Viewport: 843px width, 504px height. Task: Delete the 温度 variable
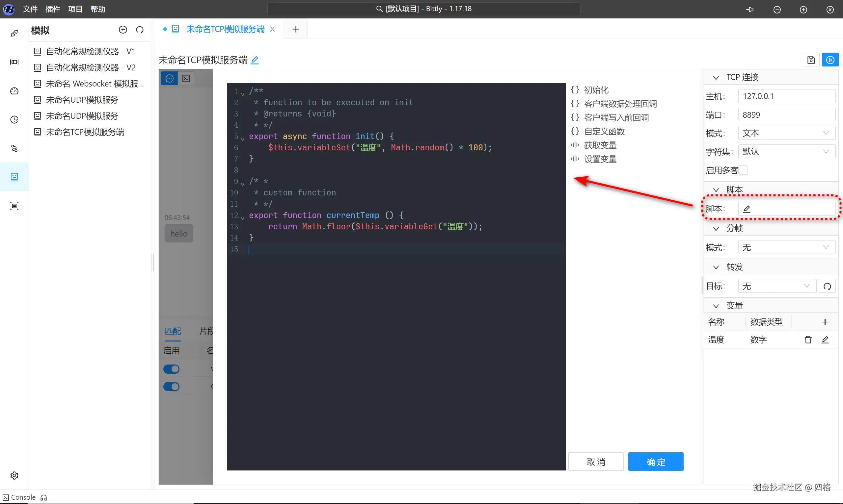coord(808,340)
